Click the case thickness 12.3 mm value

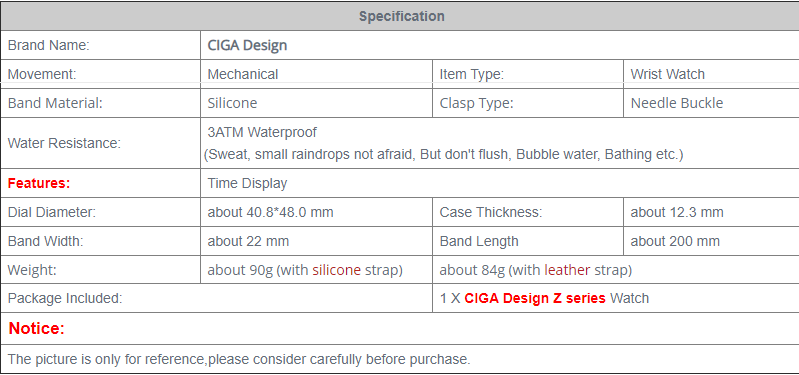(677, 212)
